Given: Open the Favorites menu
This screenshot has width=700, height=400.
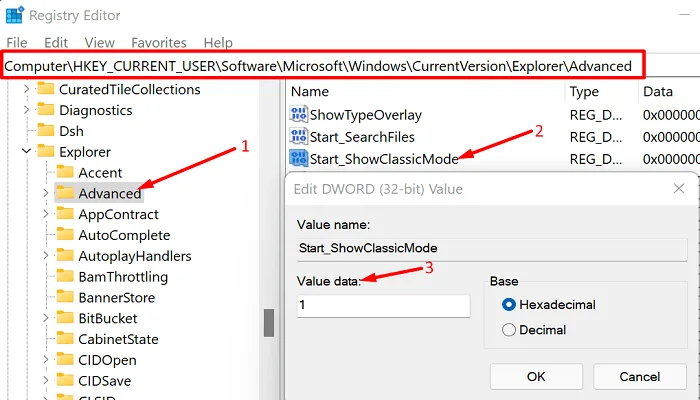Looking at the screenshot, I should click(x=158, y=42).
